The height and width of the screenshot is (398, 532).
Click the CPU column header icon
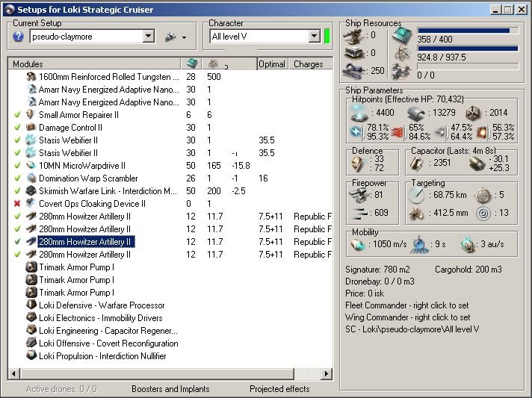(x=192, y=63)
